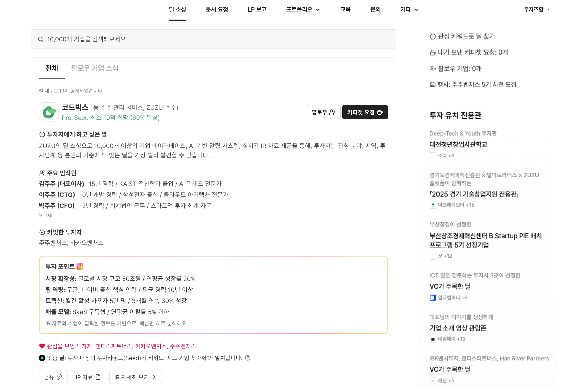
Task: Click 커피챗 요청 button
Action: click(365, 112)
